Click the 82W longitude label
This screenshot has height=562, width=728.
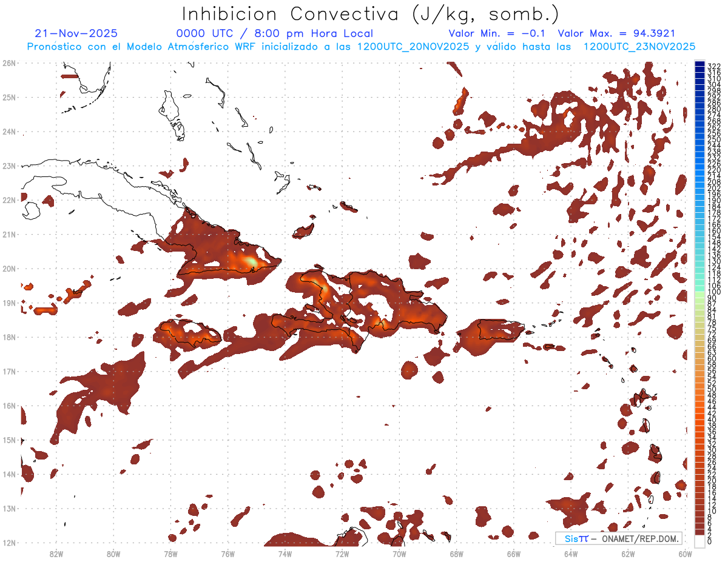click(x=56, y=553)
